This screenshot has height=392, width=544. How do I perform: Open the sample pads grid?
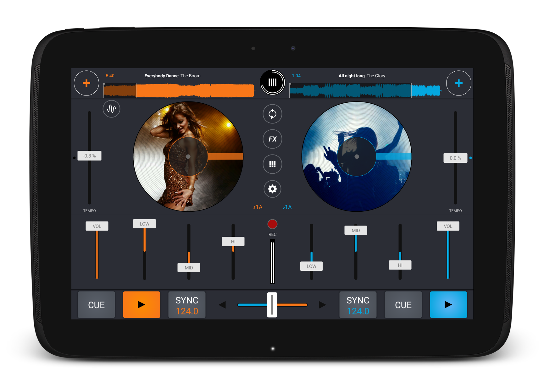(x=272, y=164)
